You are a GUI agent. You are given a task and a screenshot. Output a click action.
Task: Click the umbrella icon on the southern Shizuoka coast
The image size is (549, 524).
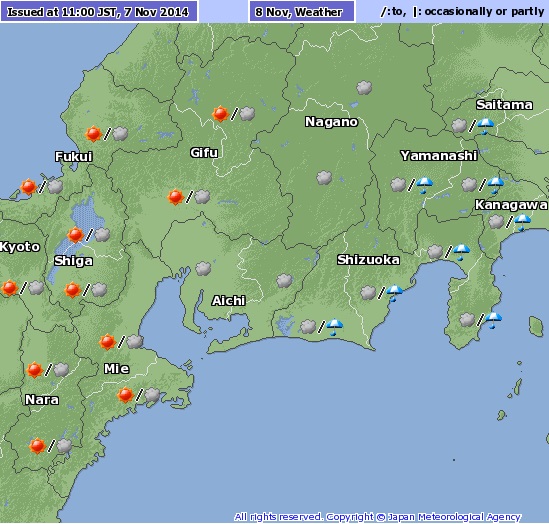pyautogui.click(x=334, y=327)
